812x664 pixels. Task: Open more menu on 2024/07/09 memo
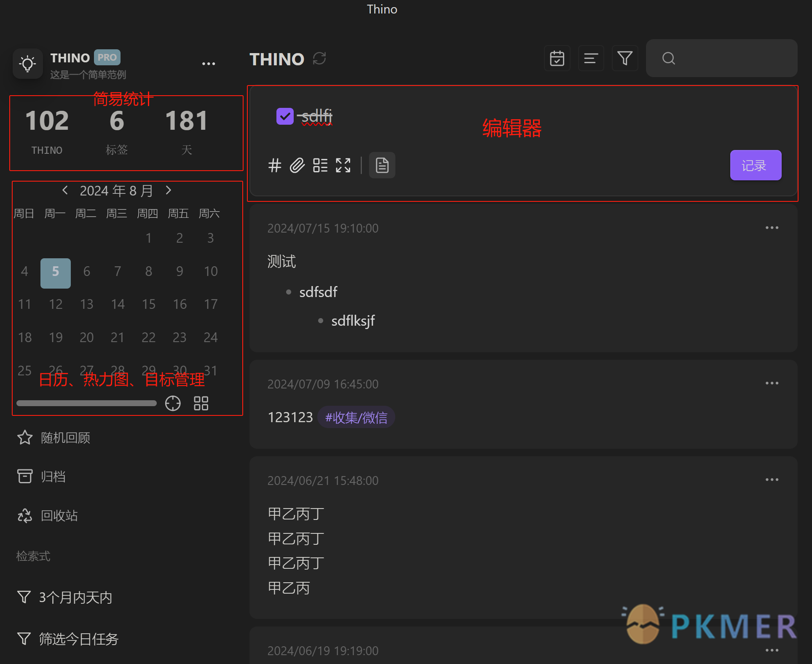[772, 383]
